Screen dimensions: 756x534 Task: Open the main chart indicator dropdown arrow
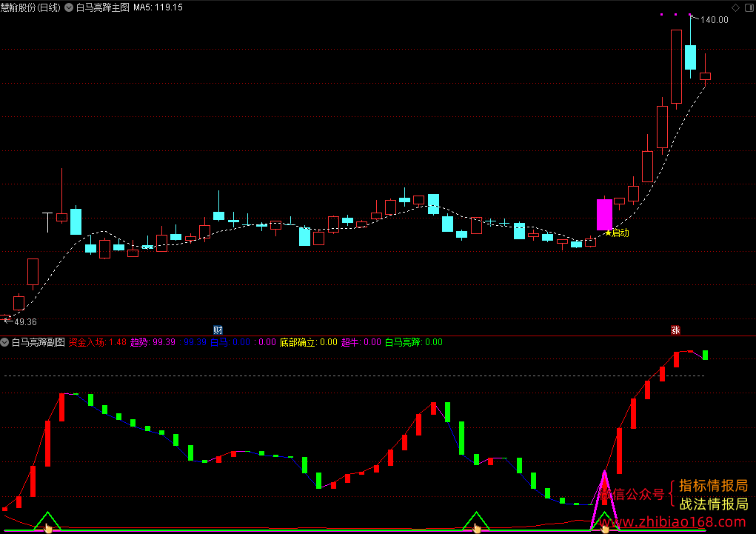(x=69, y=7)
